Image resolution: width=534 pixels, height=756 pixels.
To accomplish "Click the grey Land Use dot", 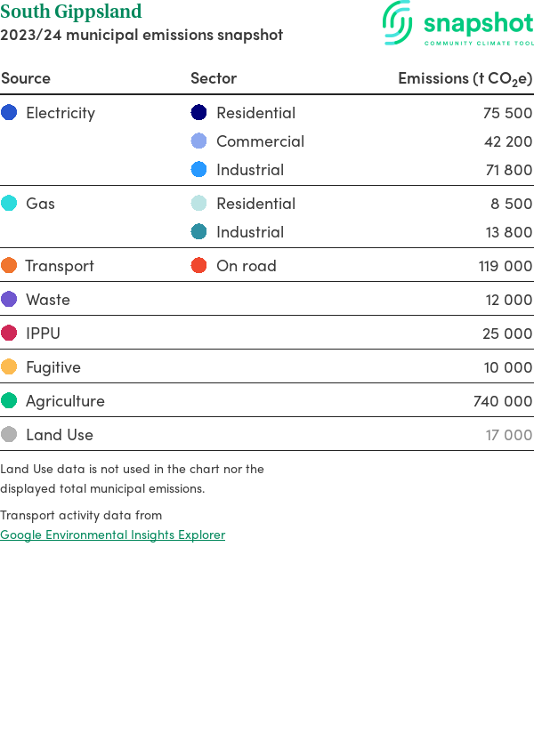I will click(9, 435).
